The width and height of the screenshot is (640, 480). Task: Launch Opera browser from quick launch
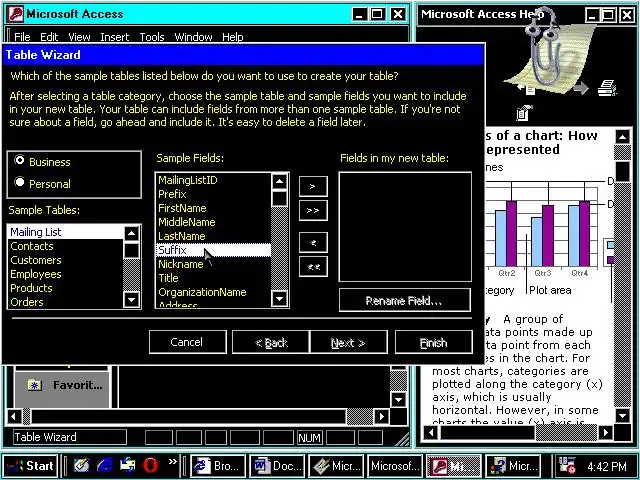click(x=151, y=465)
